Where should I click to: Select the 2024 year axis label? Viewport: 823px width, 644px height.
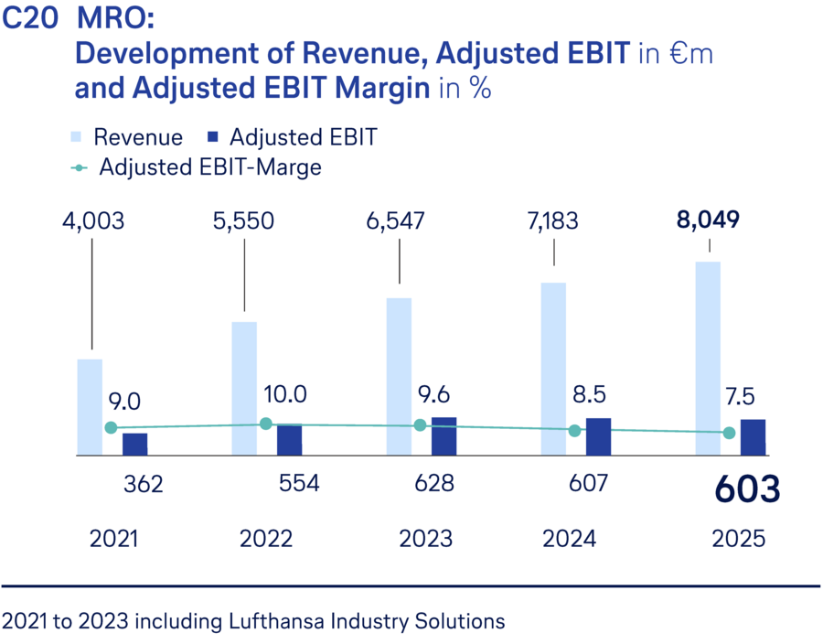click(x=569, y=539)
